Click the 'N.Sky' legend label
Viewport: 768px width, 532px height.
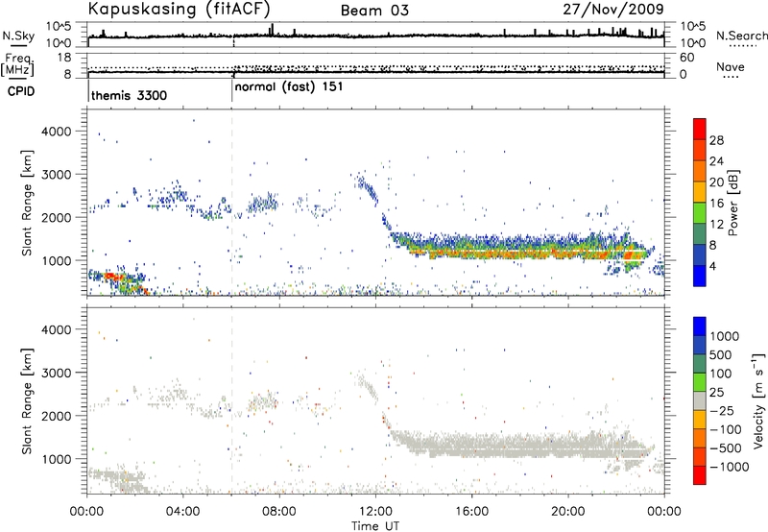pos(18,36)
